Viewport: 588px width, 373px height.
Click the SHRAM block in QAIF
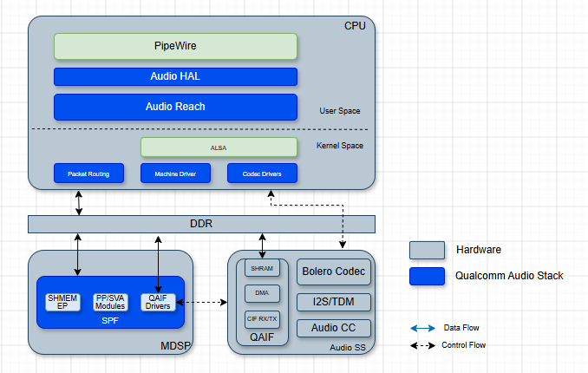pos(262,268)
